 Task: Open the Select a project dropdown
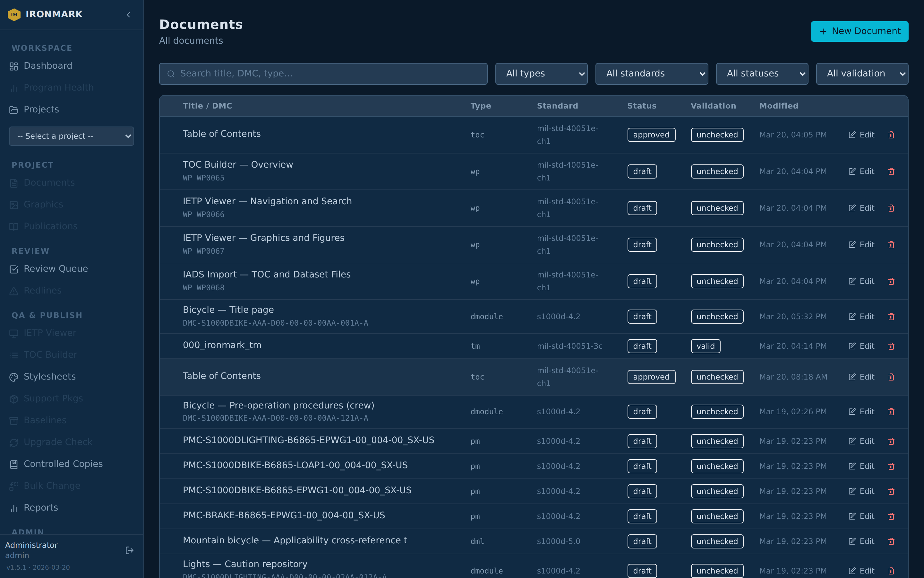click(72, 136)
